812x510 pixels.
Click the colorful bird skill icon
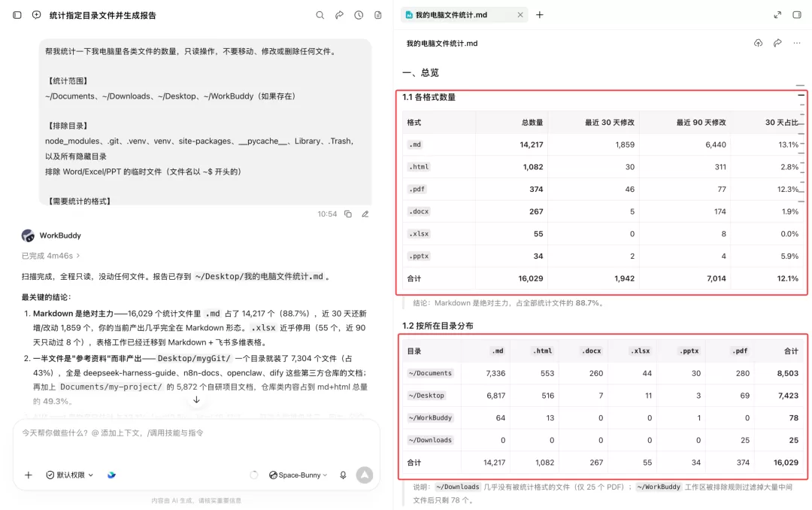(111, 475)
